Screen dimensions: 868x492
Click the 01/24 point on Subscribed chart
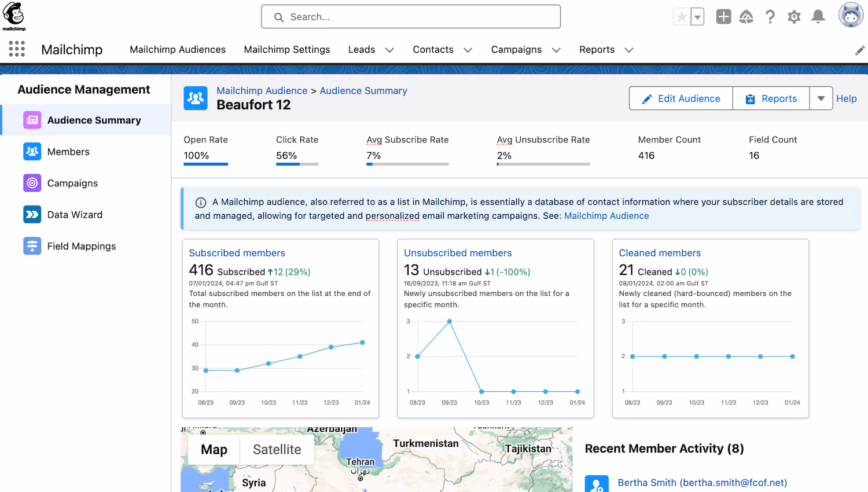[x=363, y=343]
